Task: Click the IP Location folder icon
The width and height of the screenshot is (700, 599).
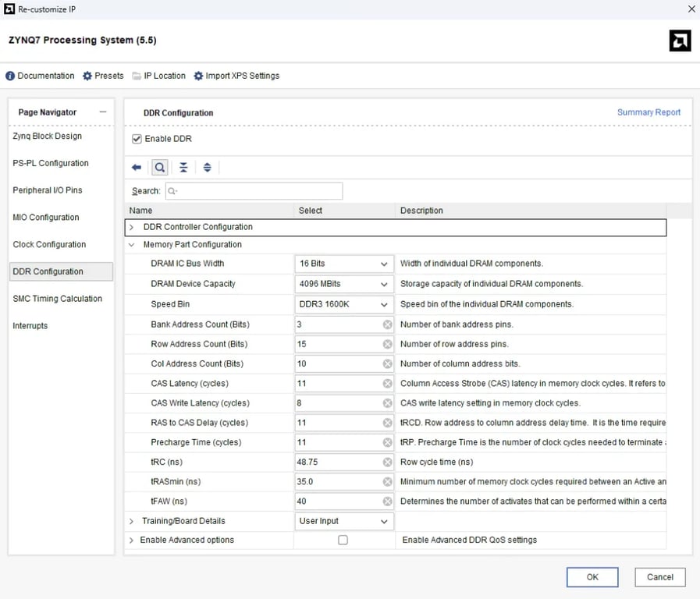Action: coord(137,76)
